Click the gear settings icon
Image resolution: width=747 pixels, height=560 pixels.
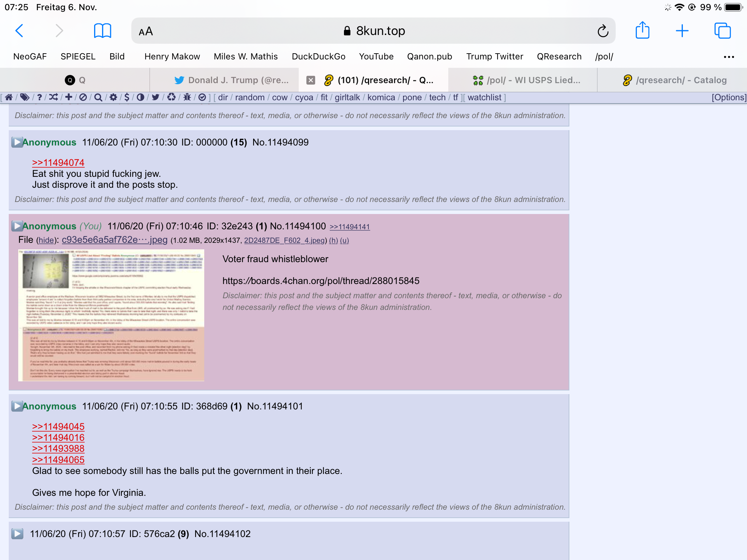tap(113, 97)
